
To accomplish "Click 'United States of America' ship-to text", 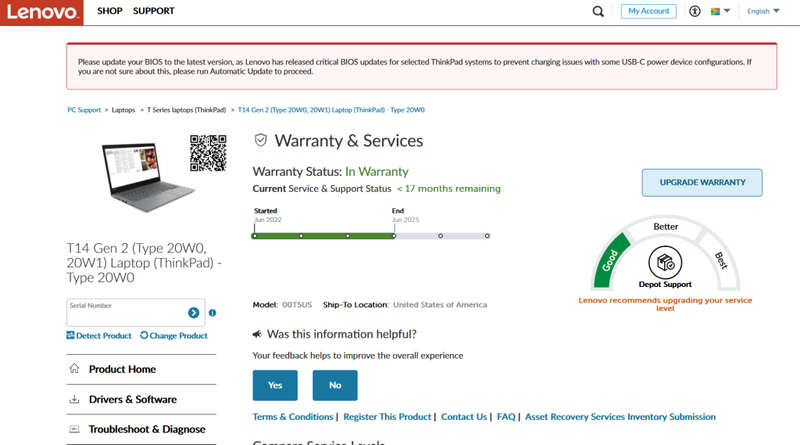I will tap(440, 305).
